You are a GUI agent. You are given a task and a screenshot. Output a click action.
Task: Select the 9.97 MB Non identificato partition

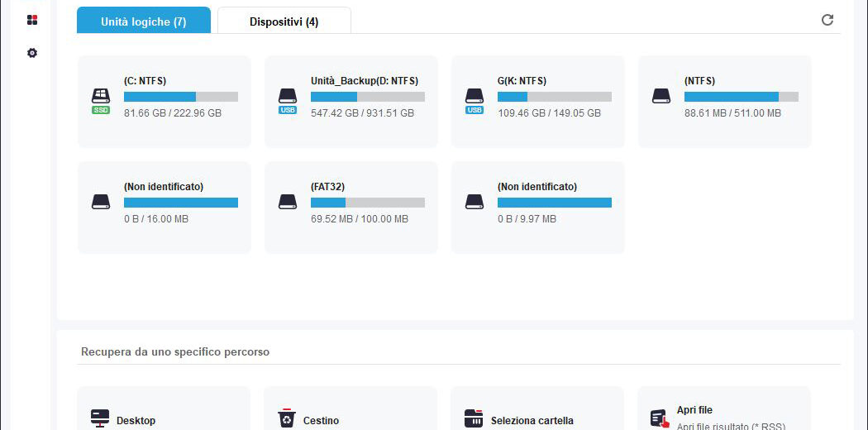tap(538, 208)
